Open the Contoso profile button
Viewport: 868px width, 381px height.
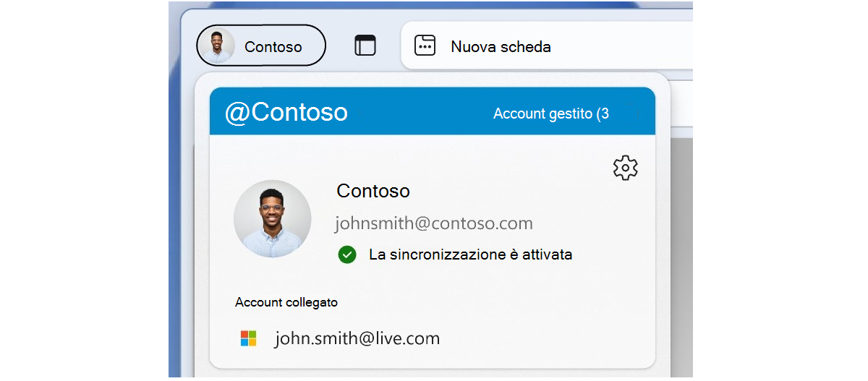coord(261,46)
